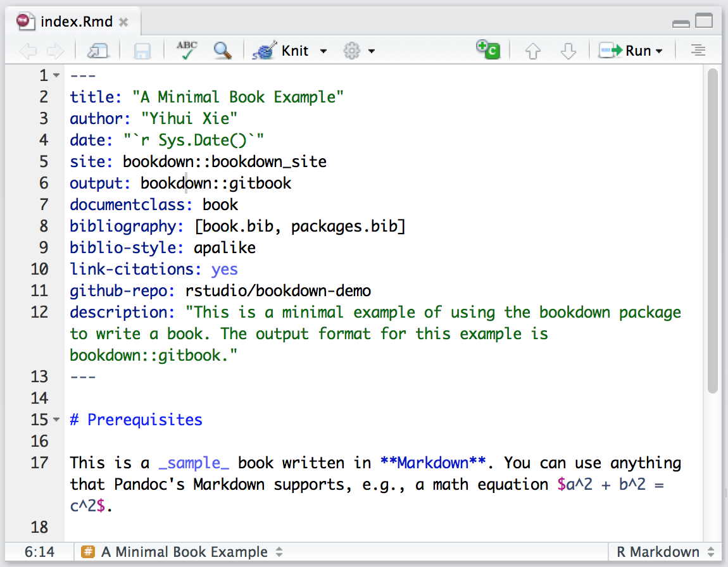Close the index.Rmd tab

tap(123, 22)
